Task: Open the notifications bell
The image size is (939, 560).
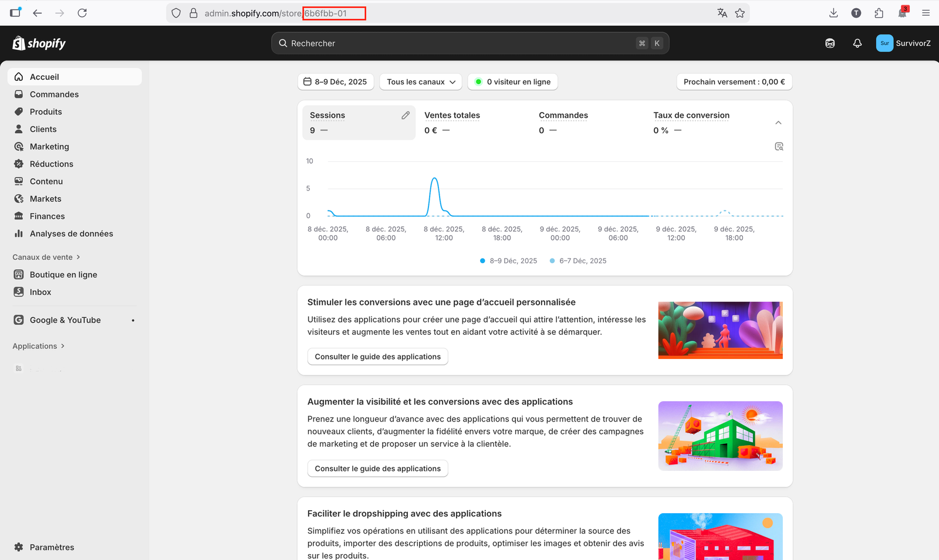Action: point(857,43)
